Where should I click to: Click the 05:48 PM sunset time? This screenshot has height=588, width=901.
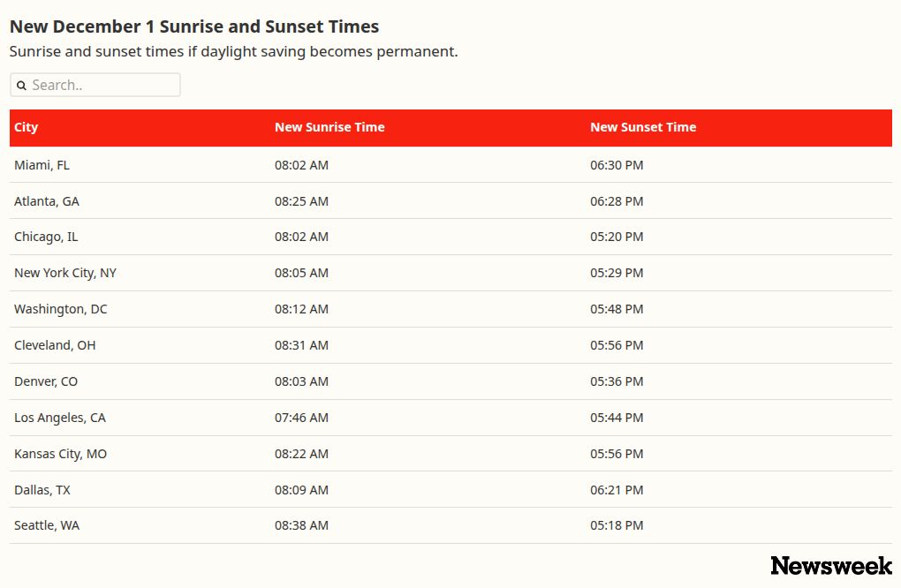pos(617,310)
